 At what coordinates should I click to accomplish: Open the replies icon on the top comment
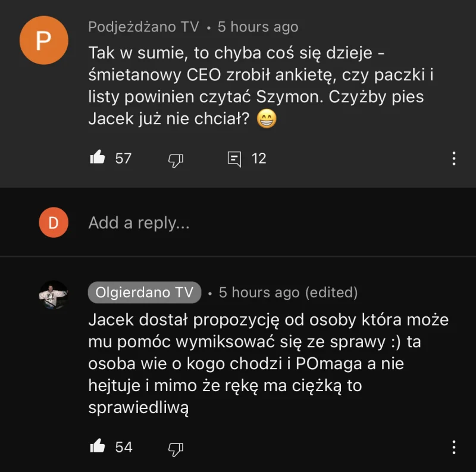click(234, 159)
